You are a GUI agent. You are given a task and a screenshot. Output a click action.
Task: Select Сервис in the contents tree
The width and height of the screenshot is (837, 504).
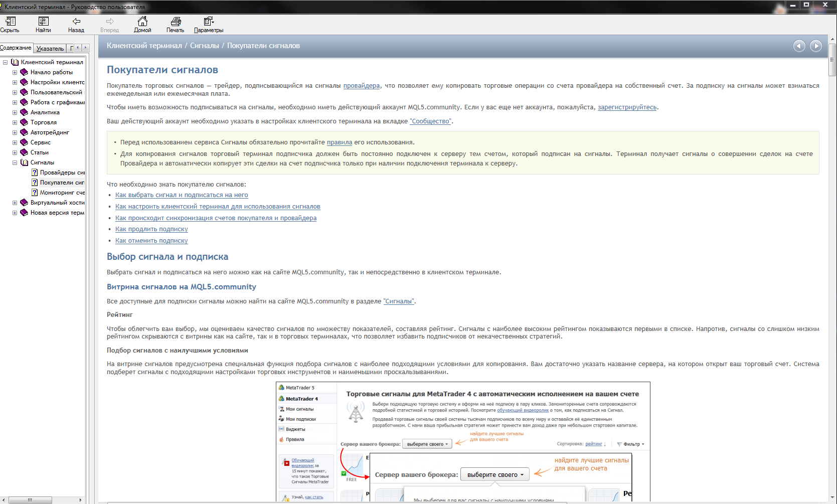41,142
